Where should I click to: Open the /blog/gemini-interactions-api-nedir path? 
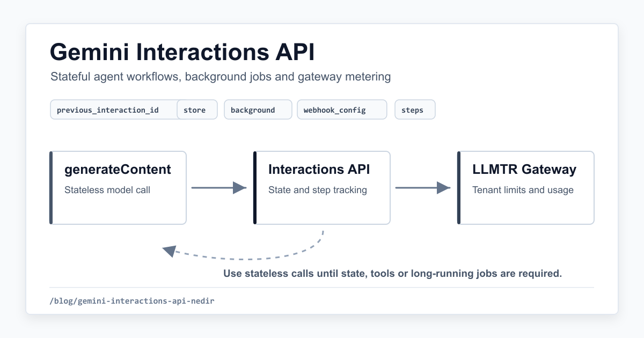tap(132, 301)
